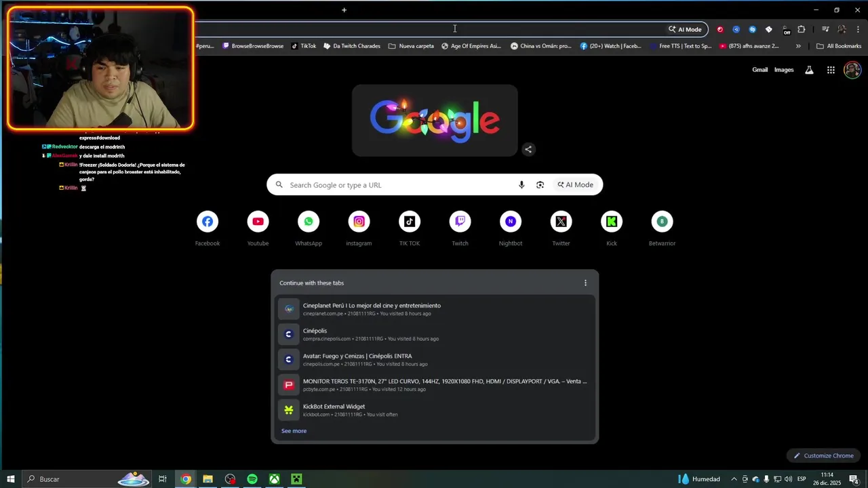Open Task View in taskbar
This screenshot has height=488, width=868.
(163, 479)
